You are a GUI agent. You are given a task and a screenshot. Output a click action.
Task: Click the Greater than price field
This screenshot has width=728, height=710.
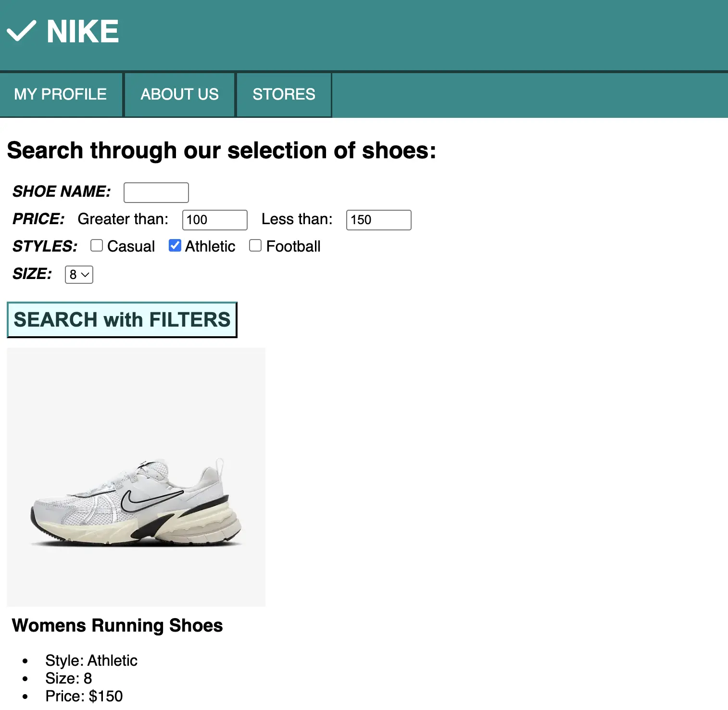(215, 220)
